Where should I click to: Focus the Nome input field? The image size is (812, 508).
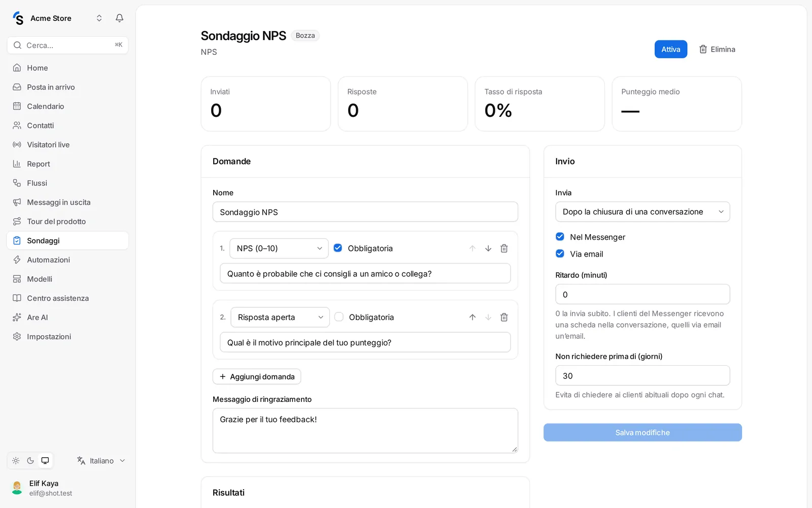pos(365,212)
